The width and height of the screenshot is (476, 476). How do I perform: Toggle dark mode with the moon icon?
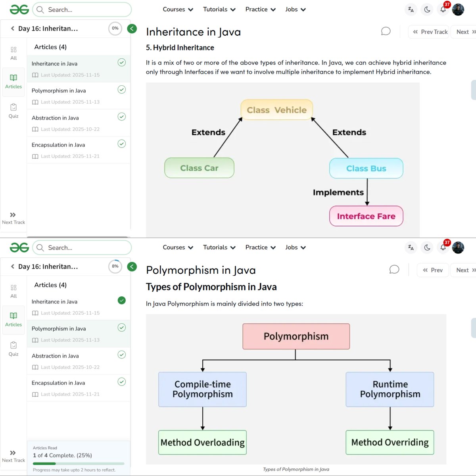coord(427,9)
